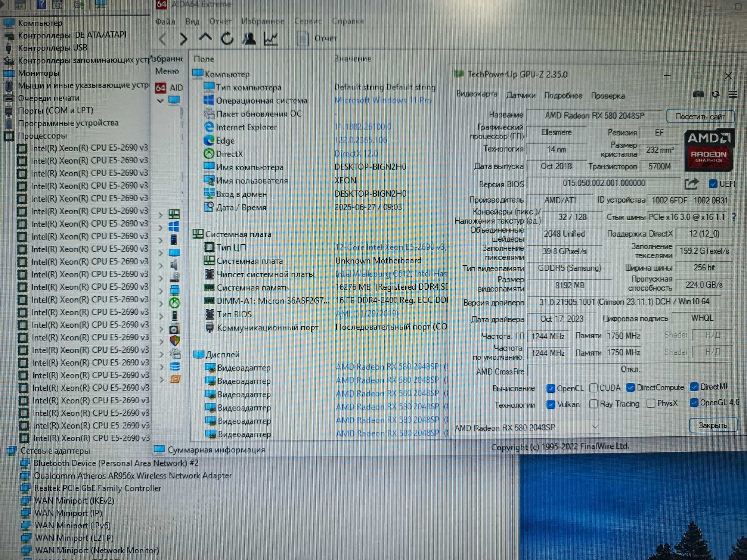This screenshot has height=560, width=747.
Task: Select the storage drive icon in AIDA64 sidebar
Action: [174, 277]
